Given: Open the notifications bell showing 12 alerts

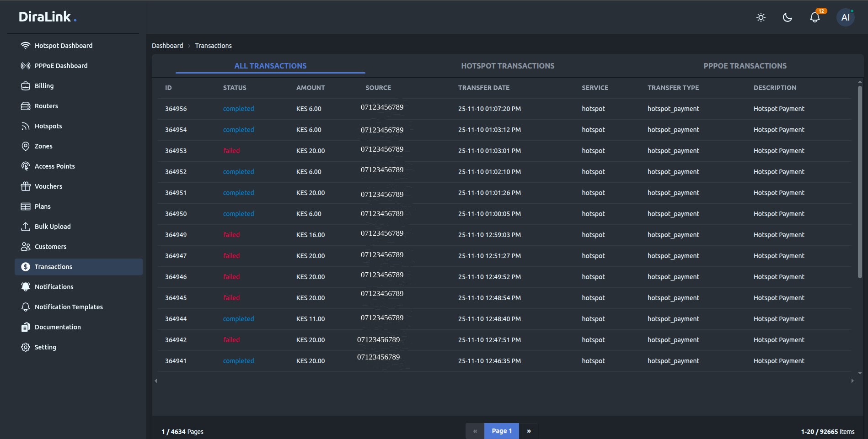Looking at the screenshot, I should coord(814,17).
